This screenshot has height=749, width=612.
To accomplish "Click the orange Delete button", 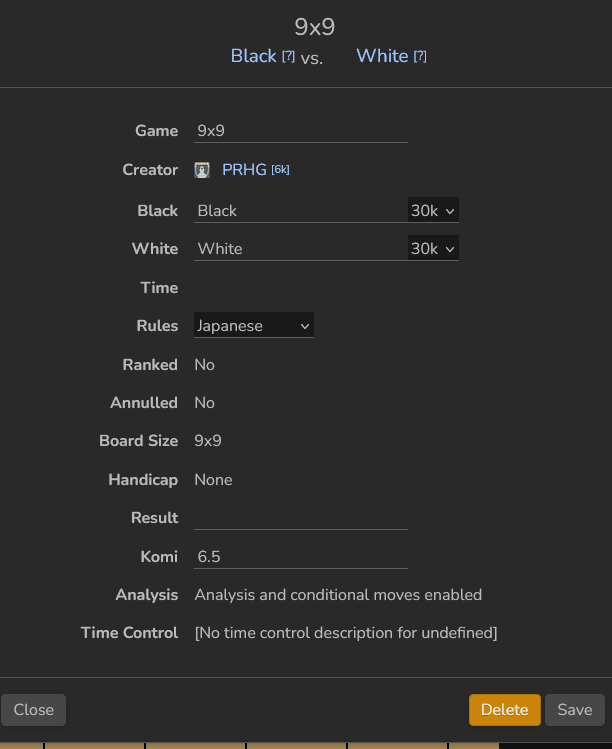I will coord(504,710).
